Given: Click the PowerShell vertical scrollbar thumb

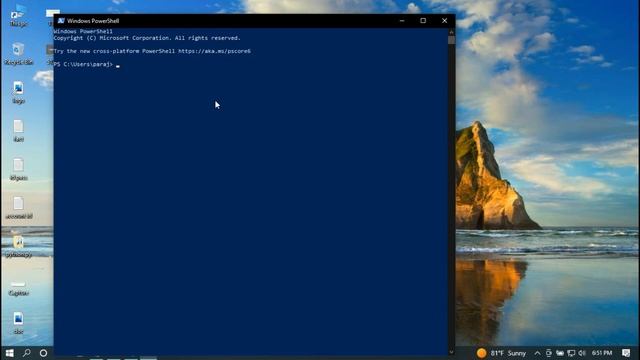Looking at the screenshot, I should click(x=451, y=40).
